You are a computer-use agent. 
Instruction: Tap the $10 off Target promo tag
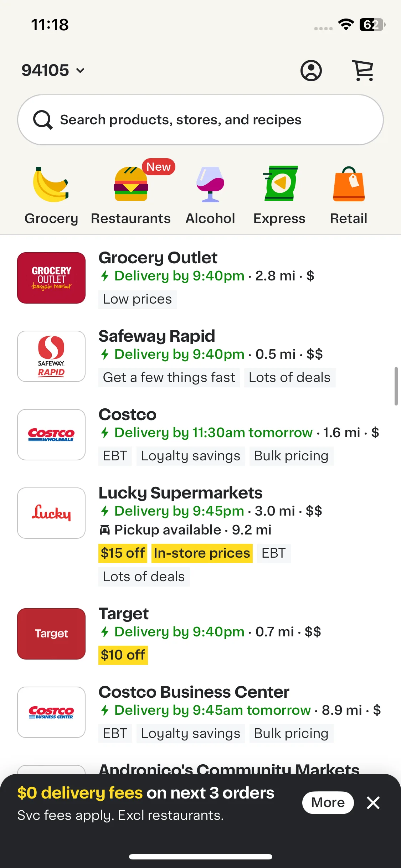123,655
